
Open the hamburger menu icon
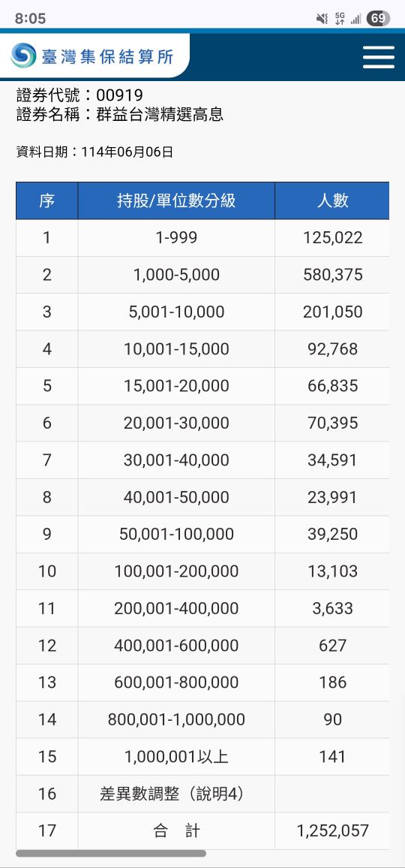point(379,57)
